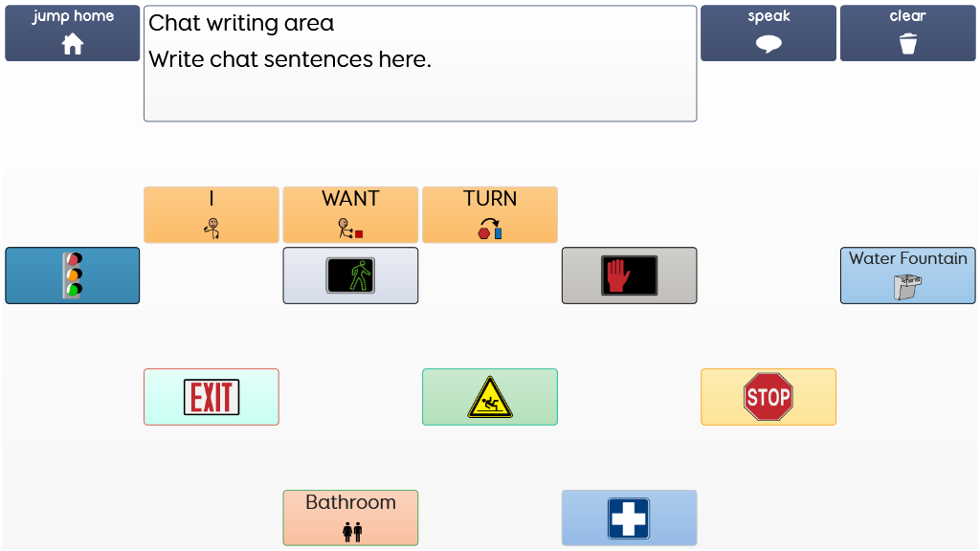Clear the chat writing area
The height and width of the screenshot is (551, 980).
907,33
